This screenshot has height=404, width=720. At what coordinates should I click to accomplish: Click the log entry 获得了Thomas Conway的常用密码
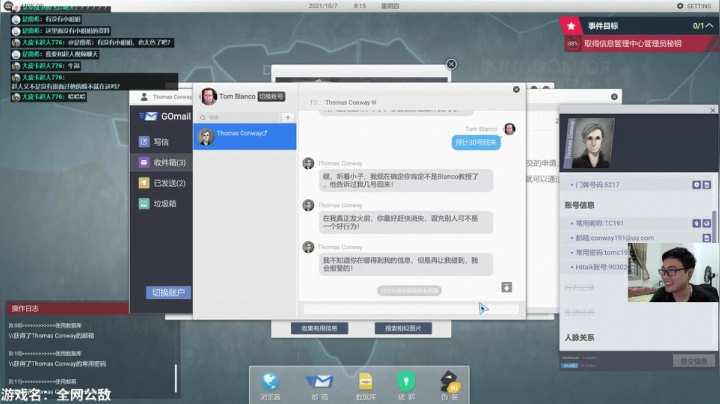[57, 364]
